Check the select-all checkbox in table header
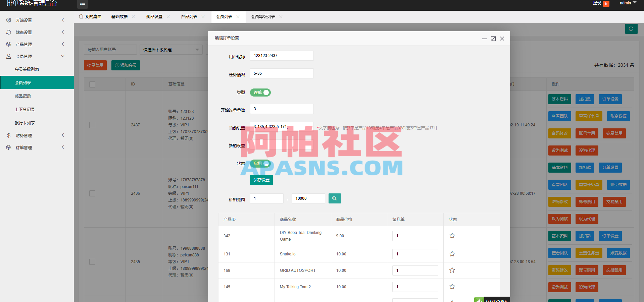This screenshot has width=644, height=302. [x=92, y=84]
